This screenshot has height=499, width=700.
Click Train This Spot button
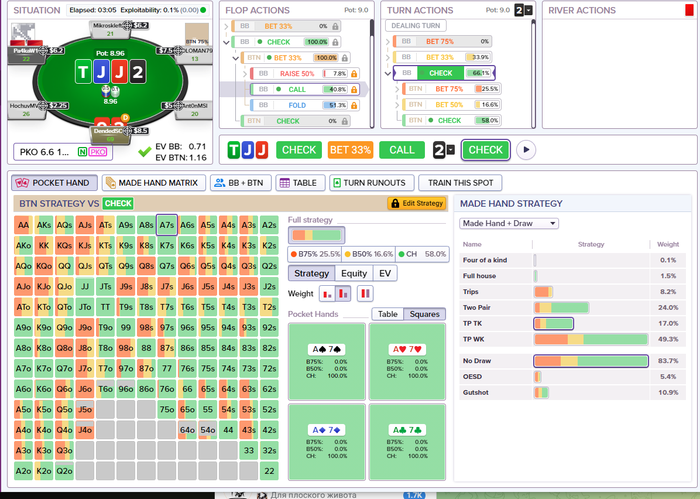coord(460,183)
